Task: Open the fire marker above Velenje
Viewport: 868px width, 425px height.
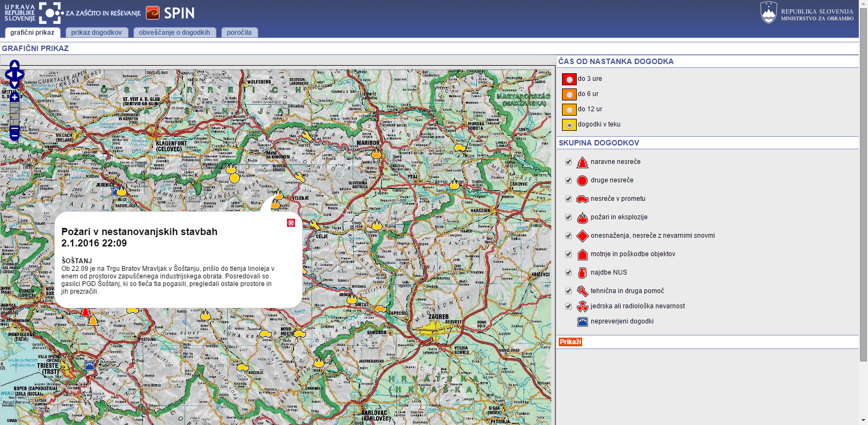Action: tap(278, 194)
